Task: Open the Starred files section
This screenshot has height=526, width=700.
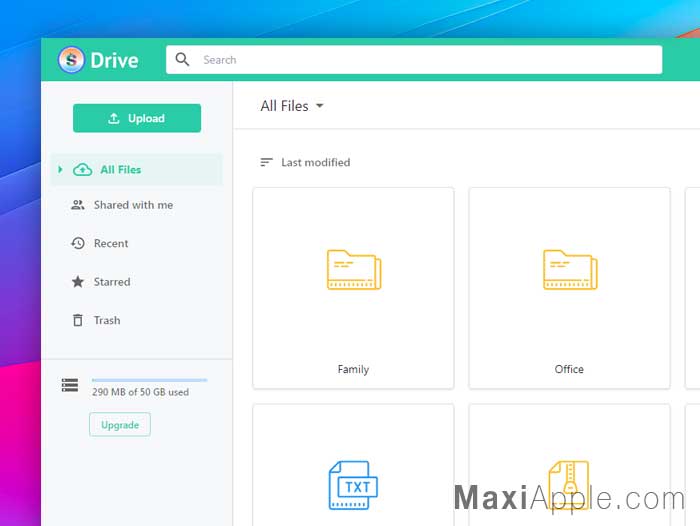Action: point(112,282)
